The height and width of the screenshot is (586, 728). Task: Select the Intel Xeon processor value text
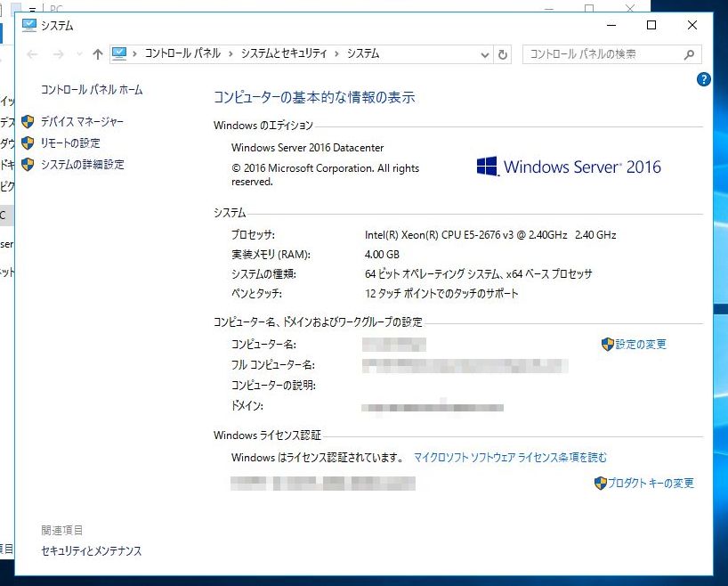click(x=490, y=235)
